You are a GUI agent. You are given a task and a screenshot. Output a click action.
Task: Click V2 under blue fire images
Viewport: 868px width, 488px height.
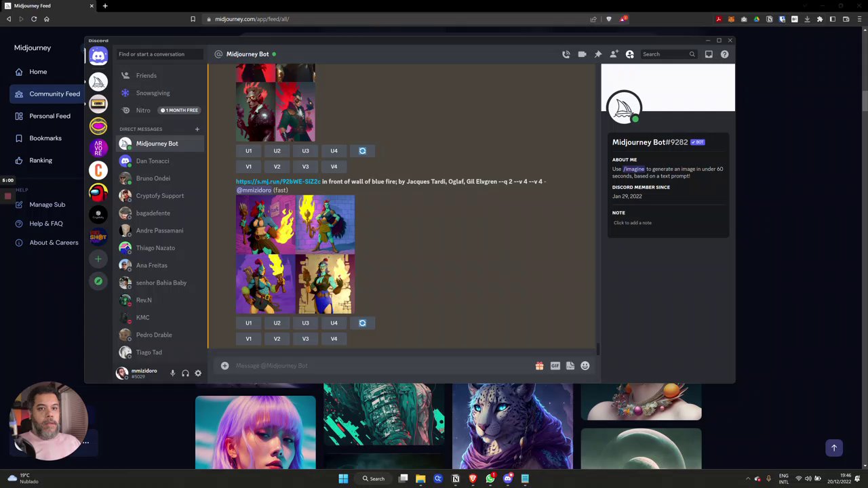pyautogui.click(x=277, y=339)
